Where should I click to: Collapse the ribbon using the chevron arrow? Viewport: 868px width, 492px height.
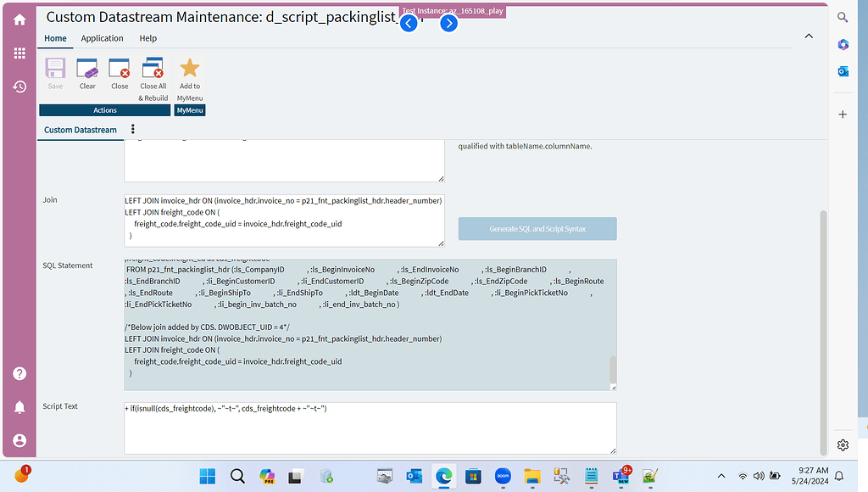[809, 36]
